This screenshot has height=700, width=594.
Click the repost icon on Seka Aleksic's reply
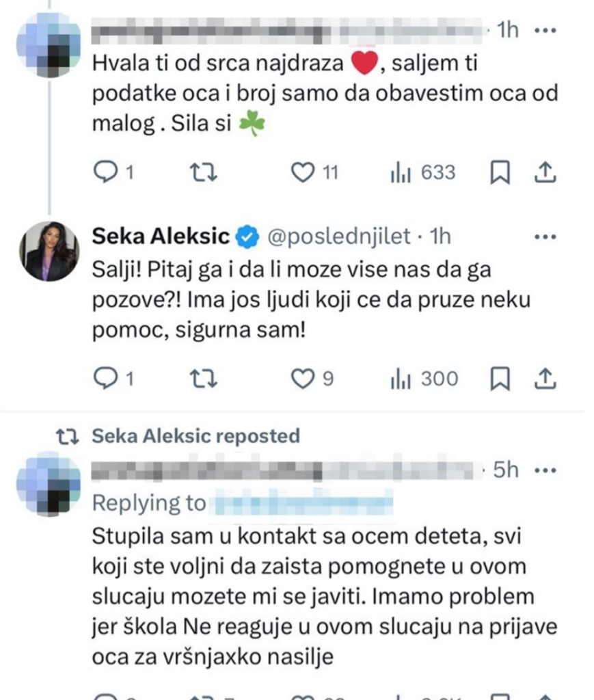pyautogui.click(x=204, y=378)
